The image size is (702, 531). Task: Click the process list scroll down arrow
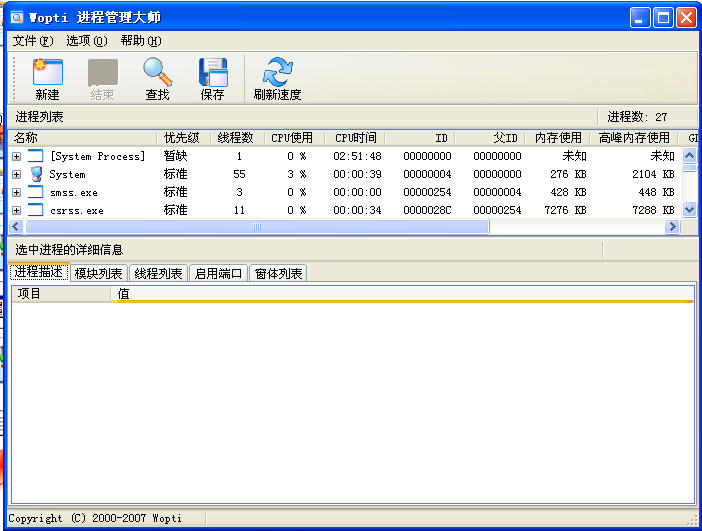click(x=689, y=210)
